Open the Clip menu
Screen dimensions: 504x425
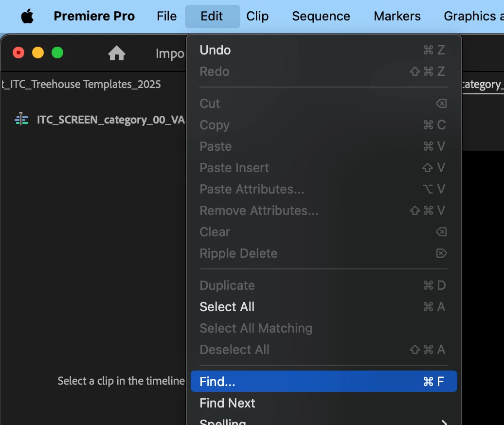coord(257,17)
